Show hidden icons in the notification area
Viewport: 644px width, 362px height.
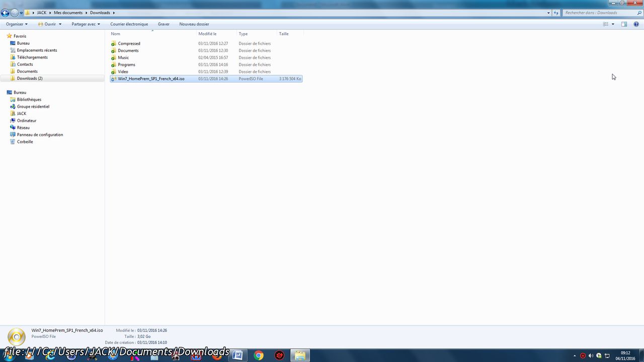click(x=574, y=355)
